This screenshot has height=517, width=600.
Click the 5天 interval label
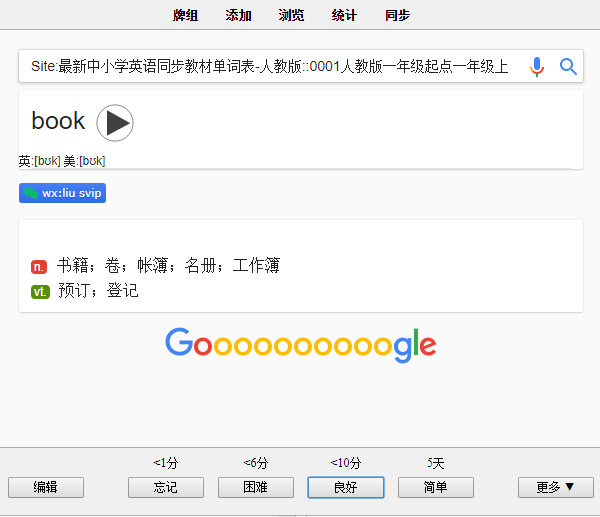point(435,463)
